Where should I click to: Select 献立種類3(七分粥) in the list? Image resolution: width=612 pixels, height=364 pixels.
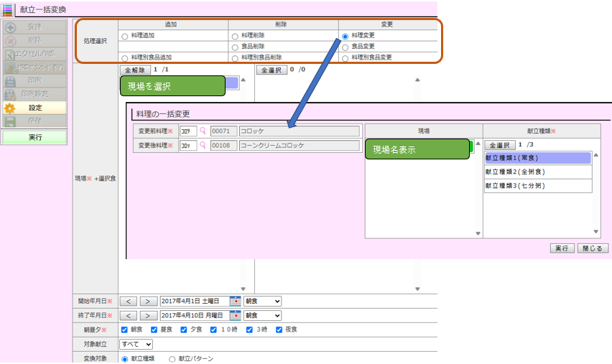coord(537,185)
